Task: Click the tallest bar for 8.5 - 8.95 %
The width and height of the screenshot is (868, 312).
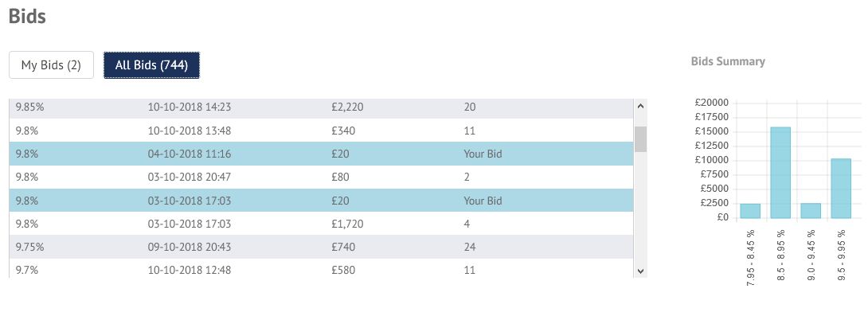Action: tap(780, 173)
